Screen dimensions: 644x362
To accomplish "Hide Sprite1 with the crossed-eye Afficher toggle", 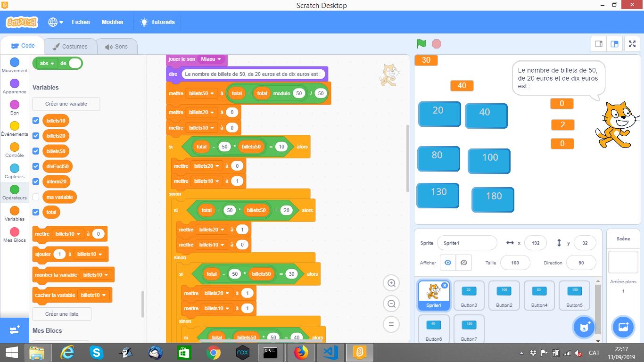I will pyautogui.click(x=464, y=263).
